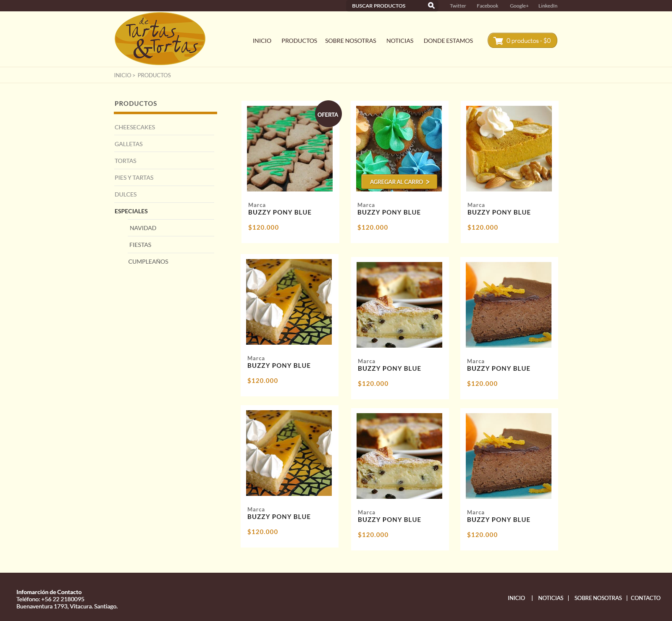This screenshot has width=672, height=621.
Task: Open the Facebook link in the top bar
Action: click(487, 6)
